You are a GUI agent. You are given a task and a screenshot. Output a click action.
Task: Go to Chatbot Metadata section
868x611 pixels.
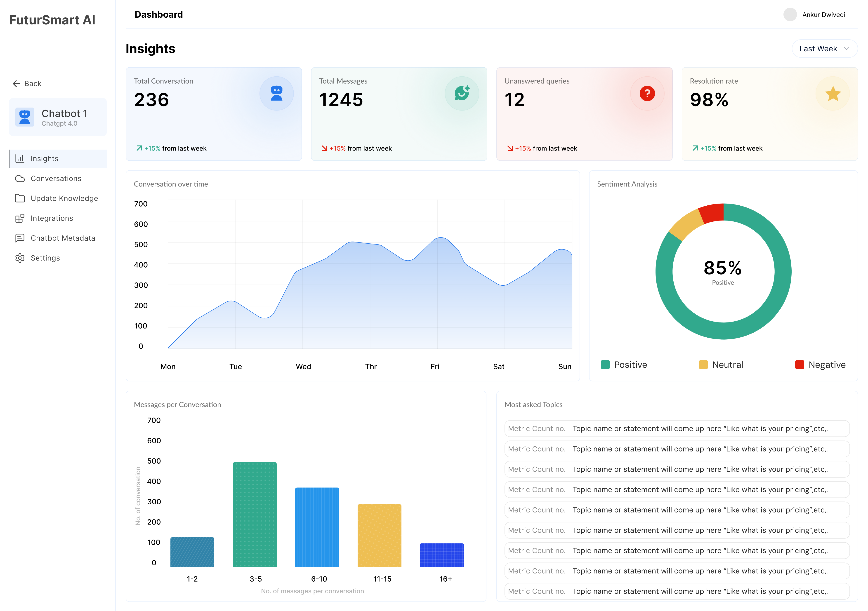(x=62, y=238)
